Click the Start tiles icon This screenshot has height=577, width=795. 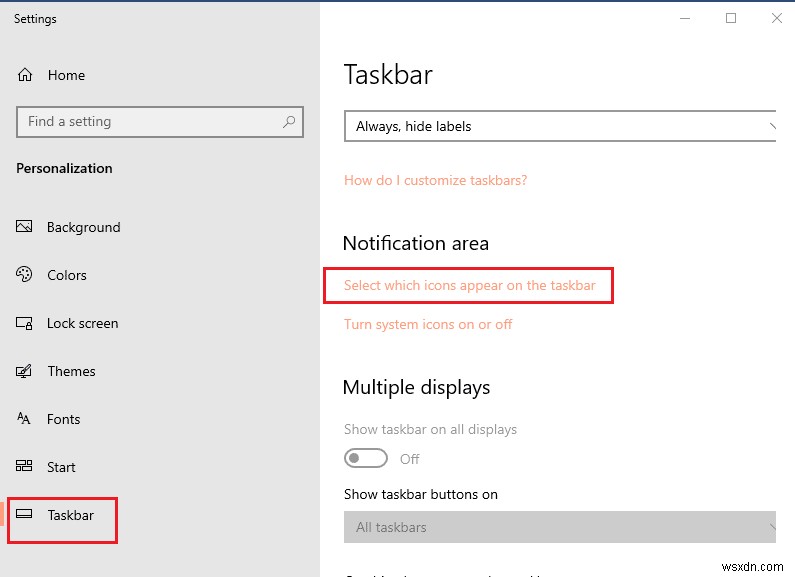pos(24,465)
